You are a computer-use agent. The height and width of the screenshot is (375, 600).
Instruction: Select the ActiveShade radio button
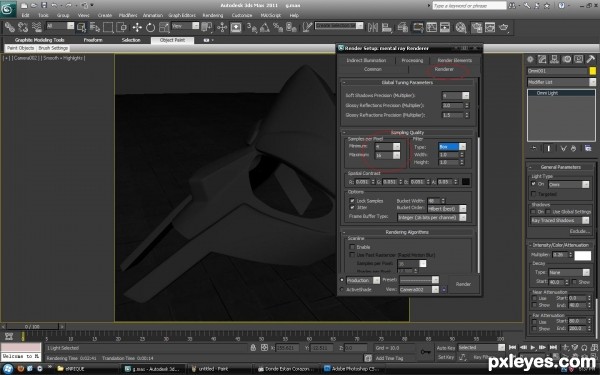click(342, 289)
